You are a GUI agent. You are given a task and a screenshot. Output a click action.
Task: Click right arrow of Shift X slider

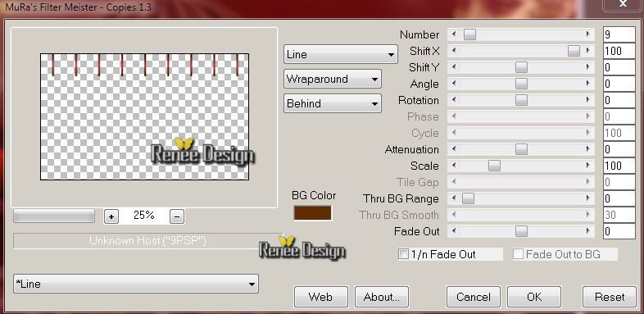(x=588, y=51)
